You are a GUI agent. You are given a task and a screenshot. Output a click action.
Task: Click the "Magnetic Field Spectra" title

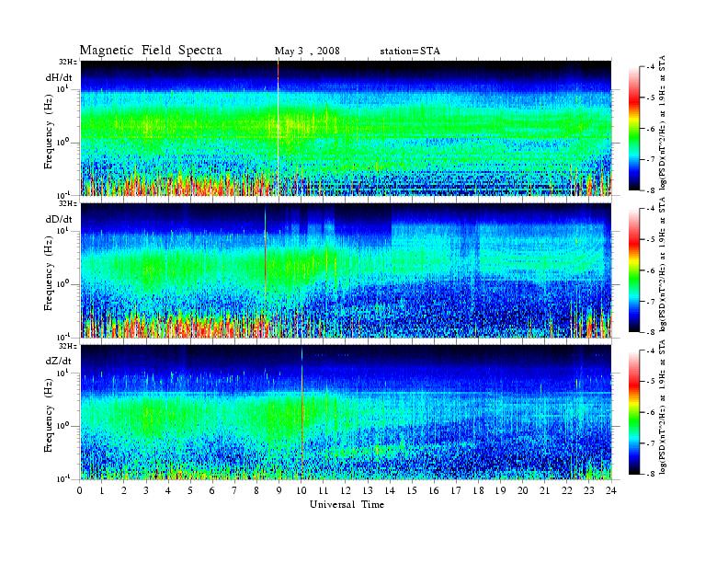coord(151,51)
